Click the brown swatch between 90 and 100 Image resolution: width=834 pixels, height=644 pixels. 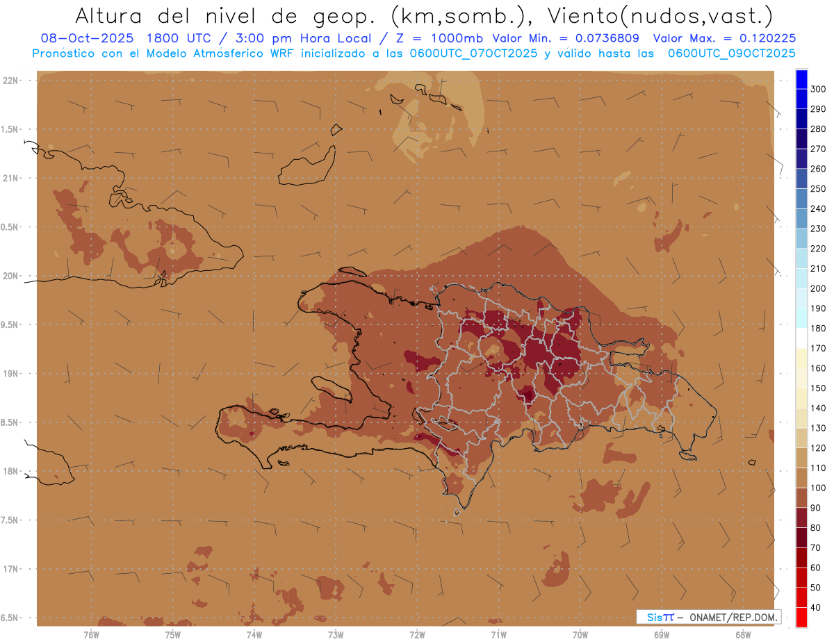801,498
